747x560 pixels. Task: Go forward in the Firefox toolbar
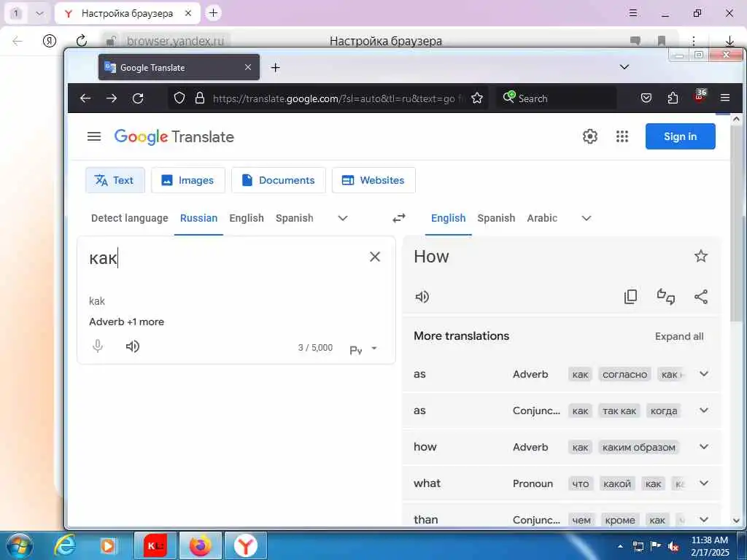coord(112,98)
